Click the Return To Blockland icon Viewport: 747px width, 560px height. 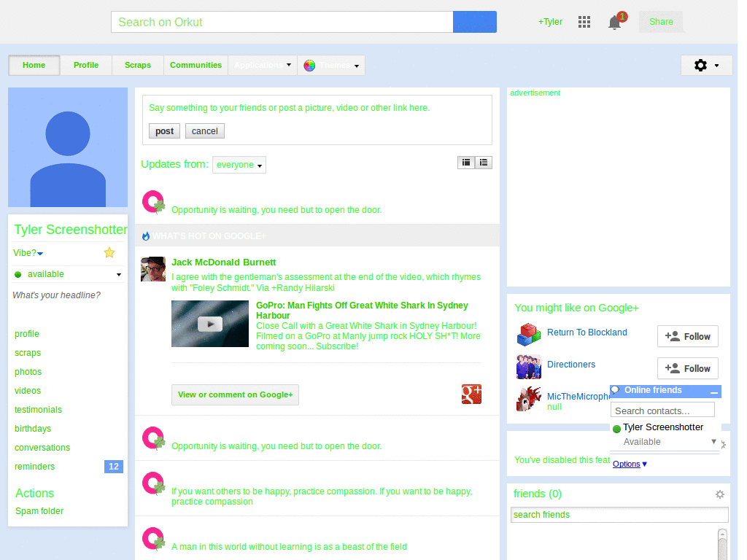tap(529, 334)
